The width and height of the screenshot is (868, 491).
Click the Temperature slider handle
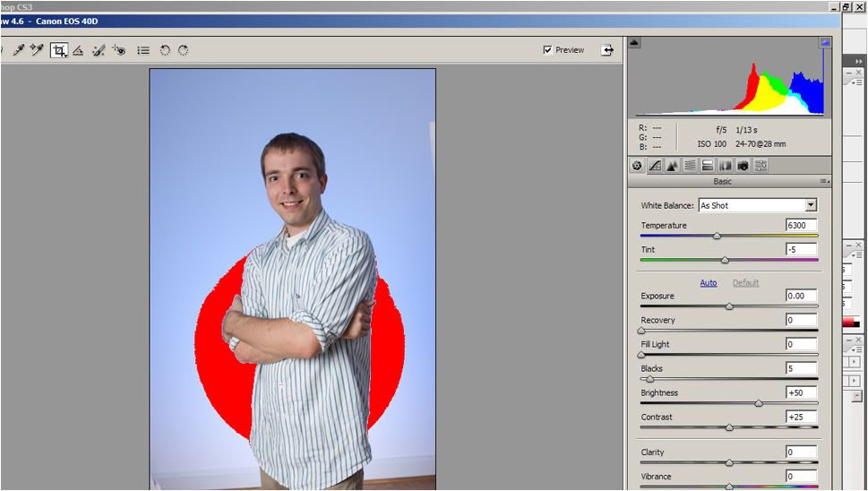click(717, 236)
